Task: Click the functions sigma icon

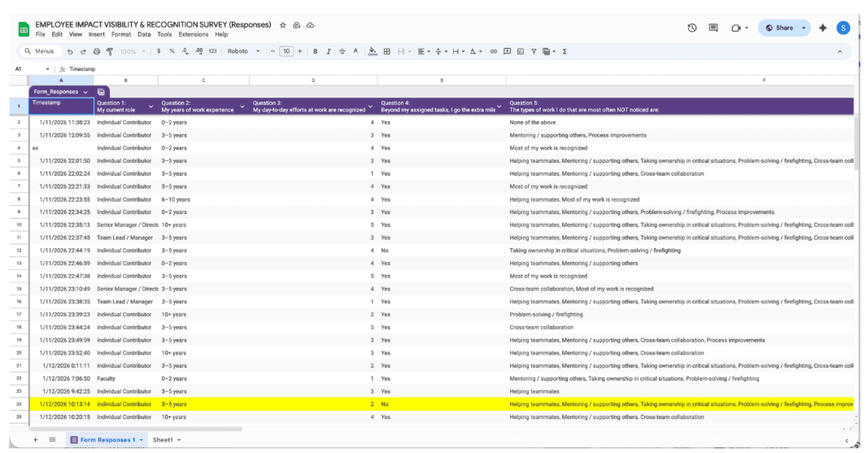Action: [565, 52]
